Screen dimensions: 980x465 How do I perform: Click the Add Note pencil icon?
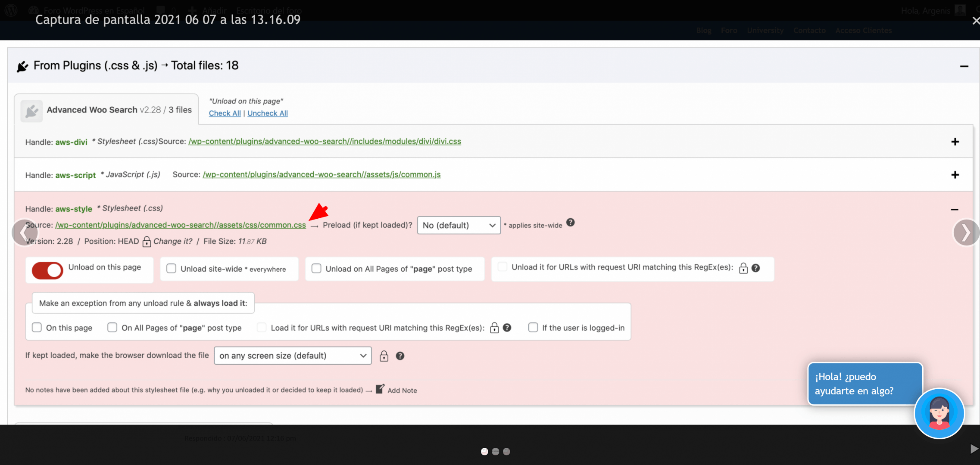point(380,389)
